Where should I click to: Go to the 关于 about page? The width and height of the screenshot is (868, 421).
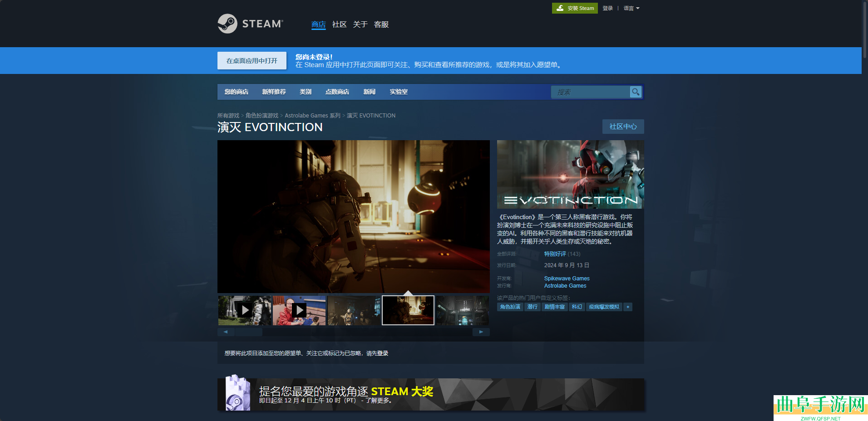click(360, 24)
